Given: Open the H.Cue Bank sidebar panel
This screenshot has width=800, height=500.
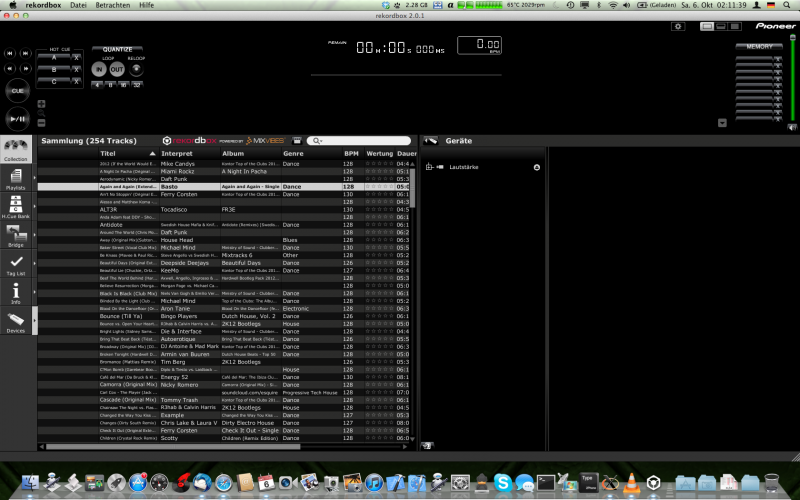Looking at the screenshot, I should click(x=16, y=207).
